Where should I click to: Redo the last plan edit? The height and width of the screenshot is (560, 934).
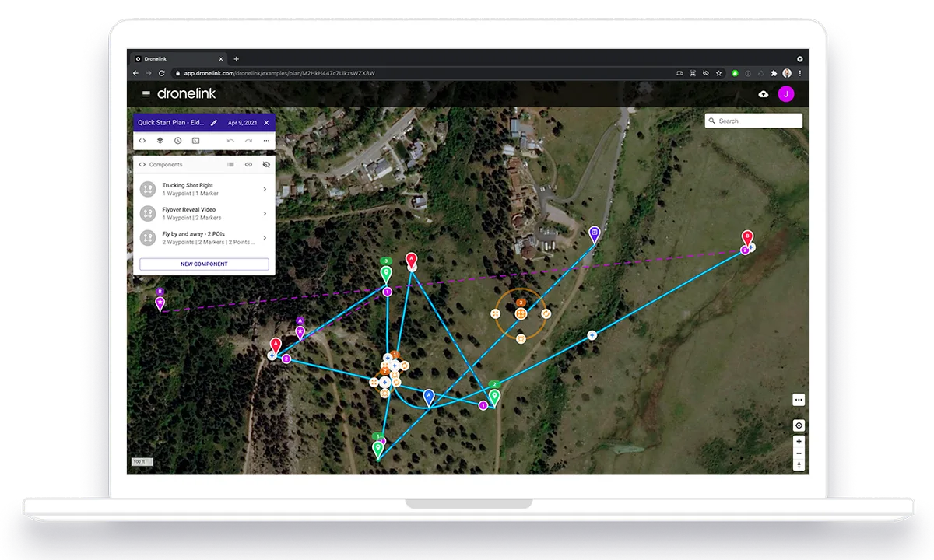pos(248,141)
